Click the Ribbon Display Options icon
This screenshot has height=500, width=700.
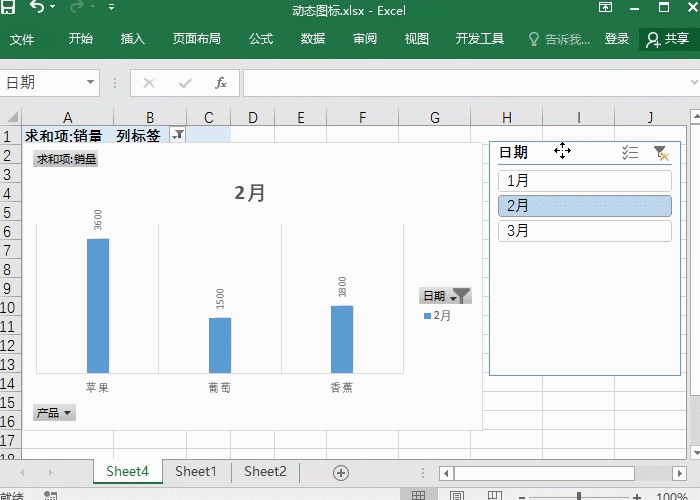[x=605, y=7]
